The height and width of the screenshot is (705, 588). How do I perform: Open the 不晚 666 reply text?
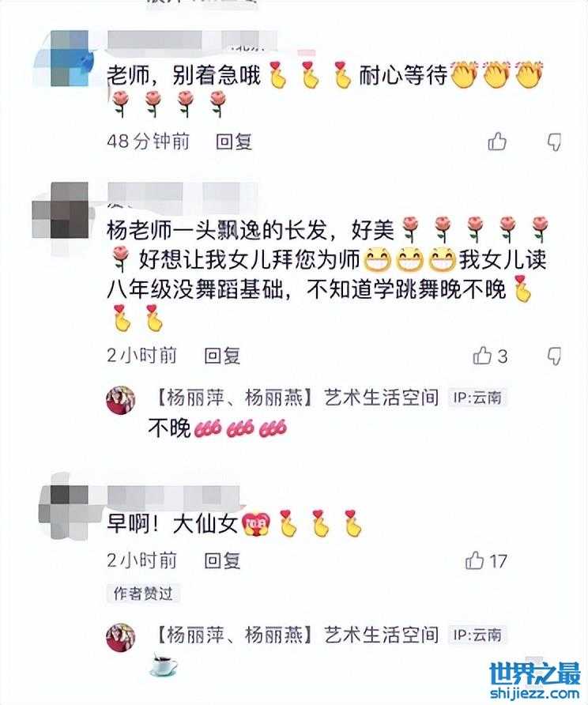pos(217,428)
